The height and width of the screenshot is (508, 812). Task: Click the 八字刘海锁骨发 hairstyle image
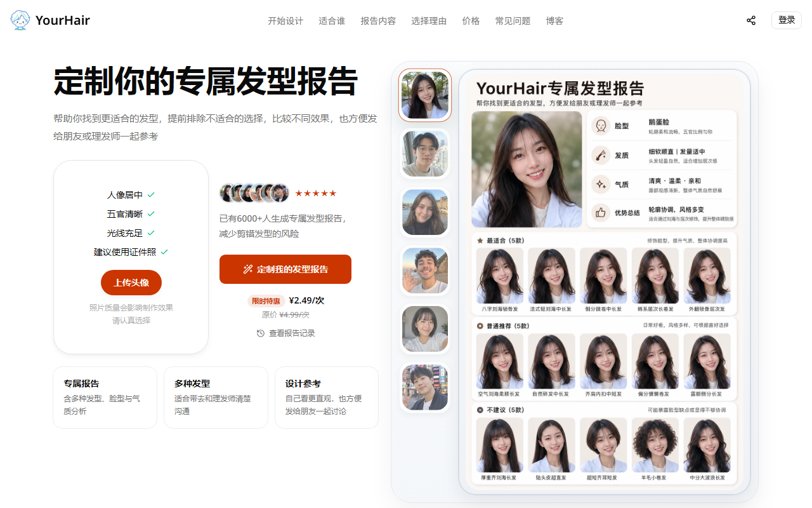500,276
